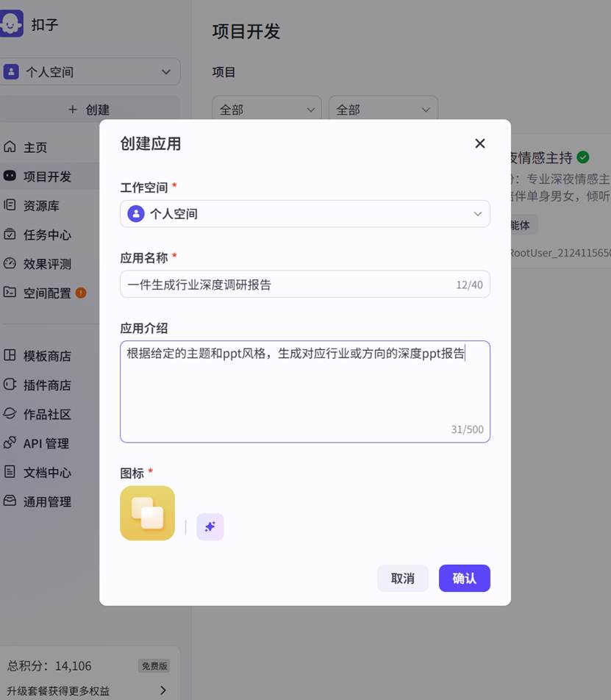Click the + 创建 button

point(90,110)
